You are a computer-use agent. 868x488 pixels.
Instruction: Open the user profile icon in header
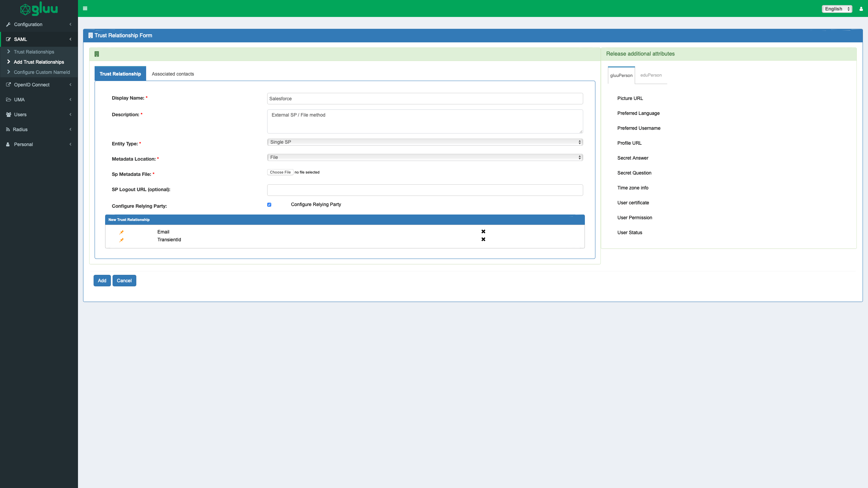coord(861,9)
